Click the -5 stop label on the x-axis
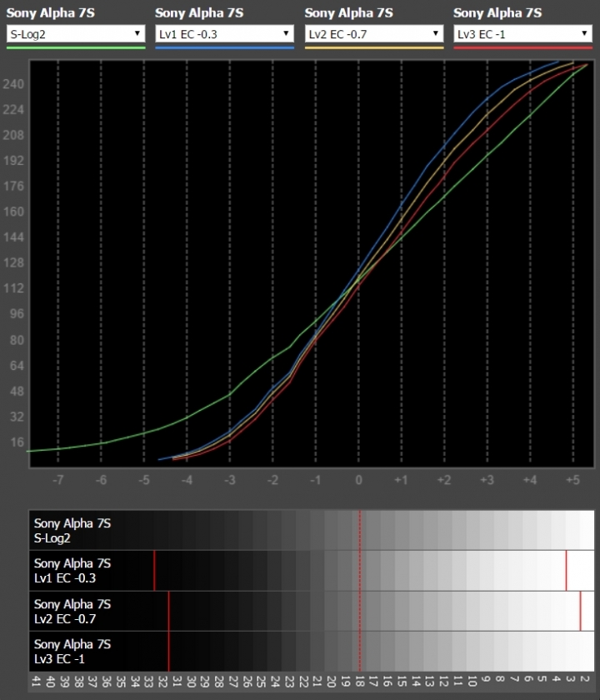This screenshot has height=700, width=600. pos(143,480)
